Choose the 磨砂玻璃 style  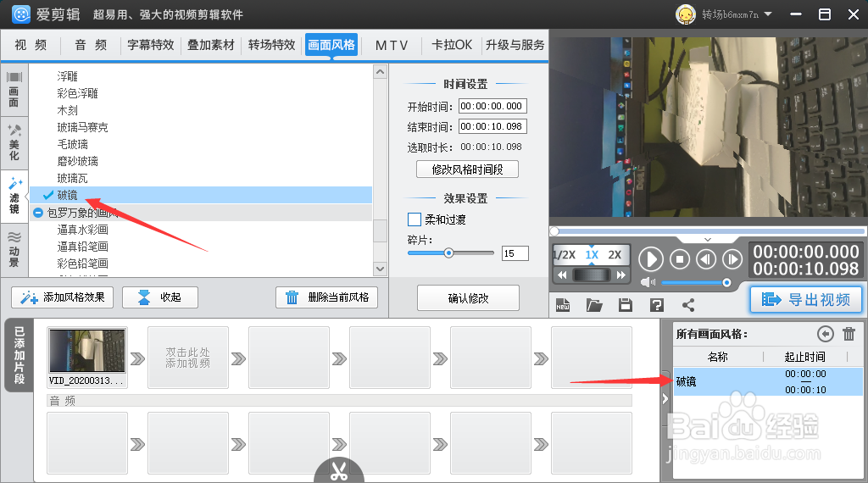coord(77,162)
